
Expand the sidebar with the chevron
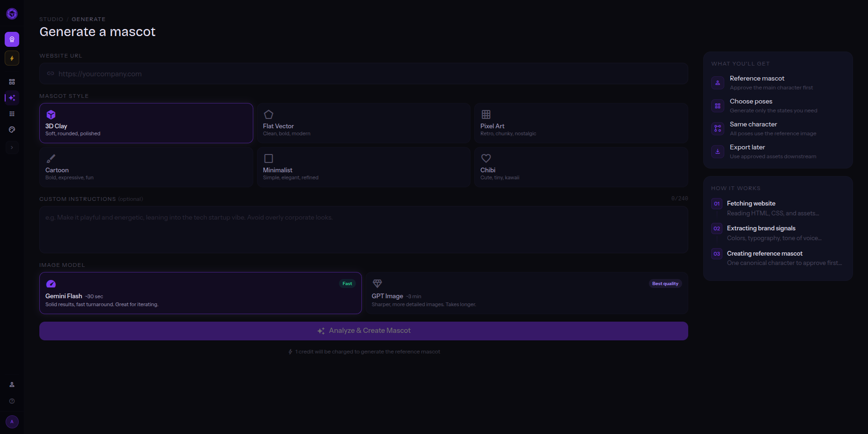[x=12, y=147]
